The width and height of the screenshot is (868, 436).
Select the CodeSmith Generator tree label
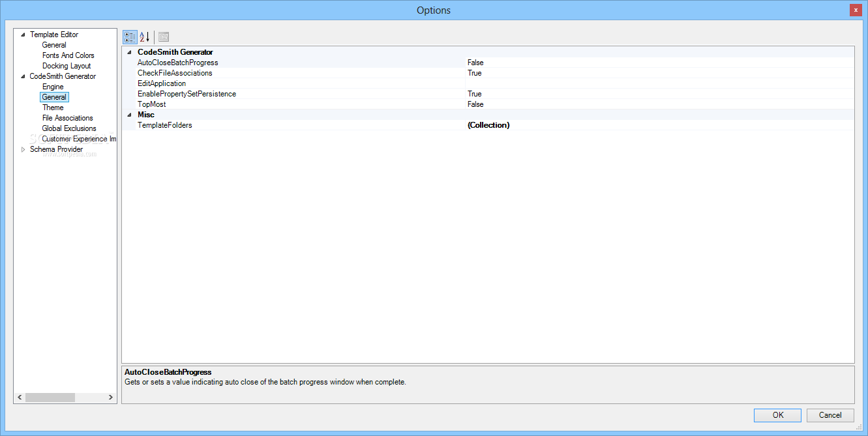coord(63,76)
